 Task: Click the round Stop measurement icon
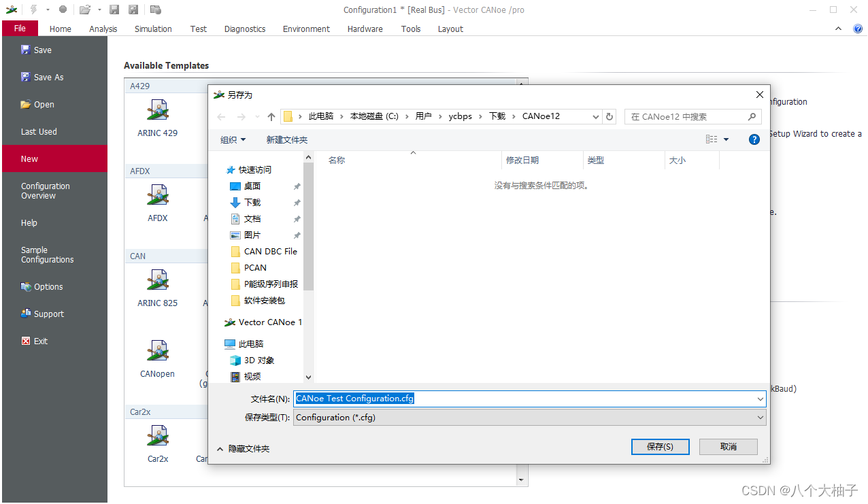(63, 10)
